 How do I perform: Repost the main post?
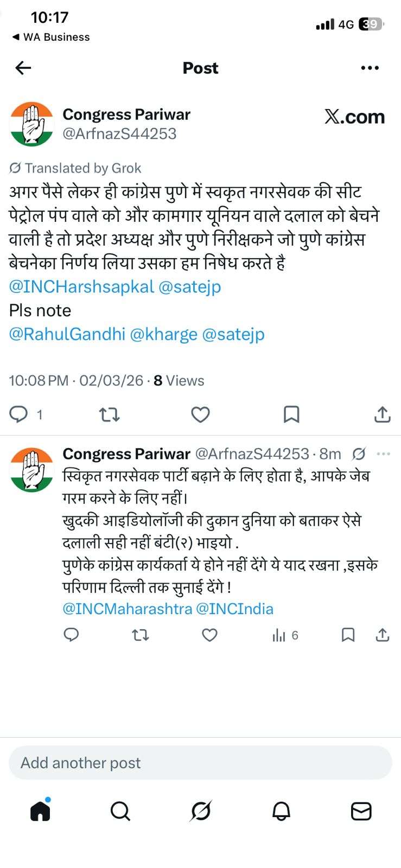pyautogui.click(x=110, y=414)
